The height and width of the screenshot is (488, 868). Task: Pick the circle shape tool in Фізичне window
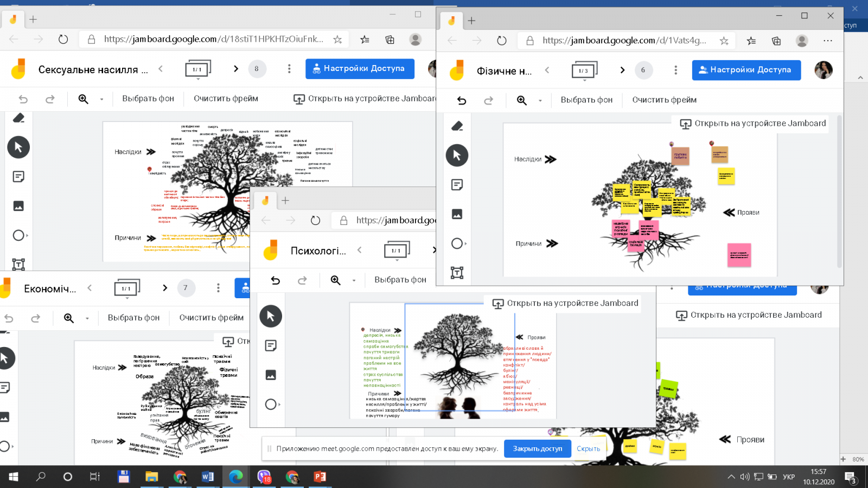[x=457, y=243]
